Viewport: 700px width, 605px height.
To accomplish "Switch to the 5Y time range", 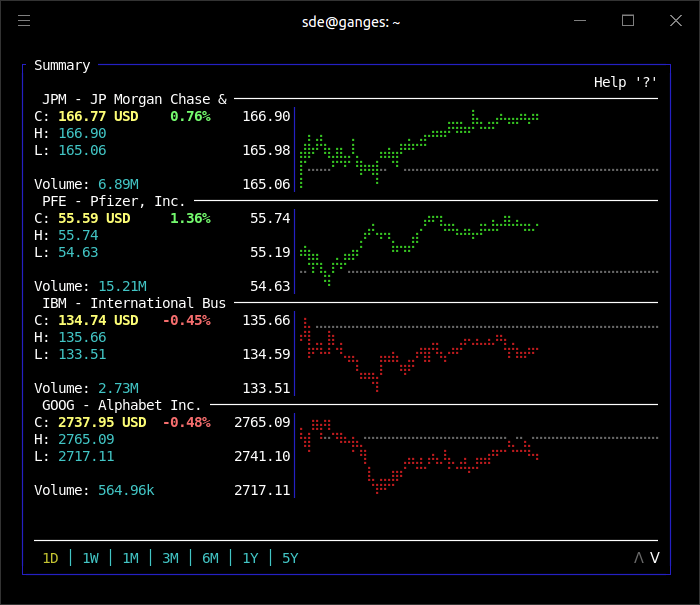I will pyautogui.click(x=290, y=558).
